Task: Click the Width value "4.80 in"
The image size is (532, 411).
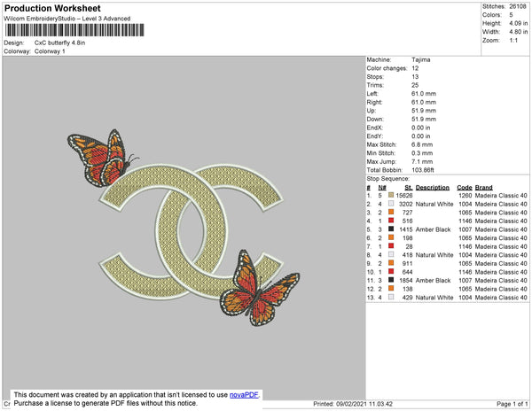Action: 518,32
